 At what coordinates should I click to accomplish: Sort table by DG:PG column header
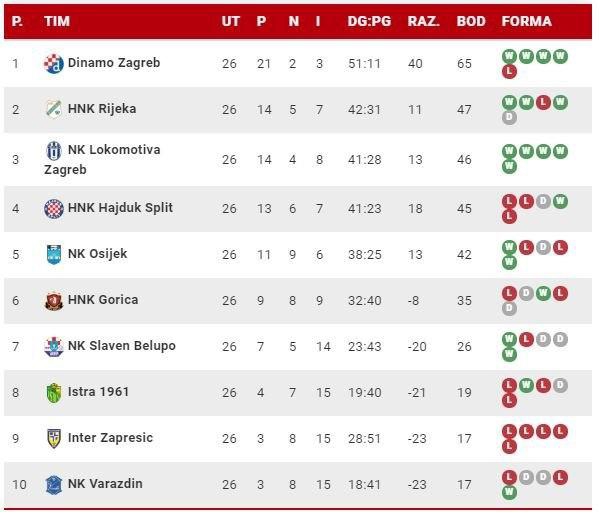pyautogui.click(x=369, y=21)
